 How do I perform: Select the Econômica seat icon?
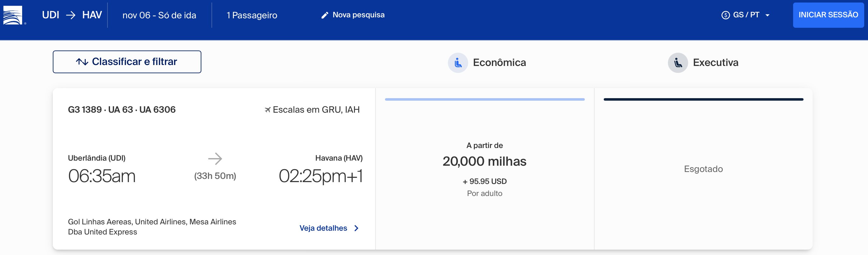coord(458,62)
